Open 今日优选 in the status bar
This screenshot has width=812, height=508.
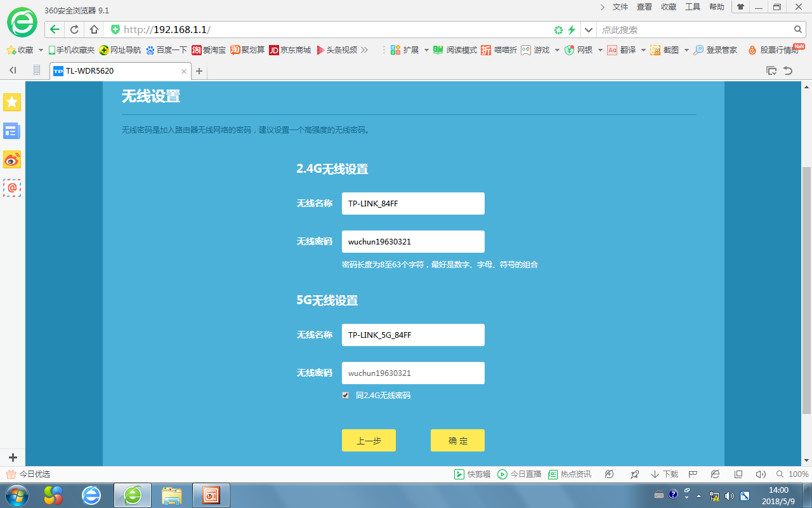pyautogui.click(x=29, y=474)
